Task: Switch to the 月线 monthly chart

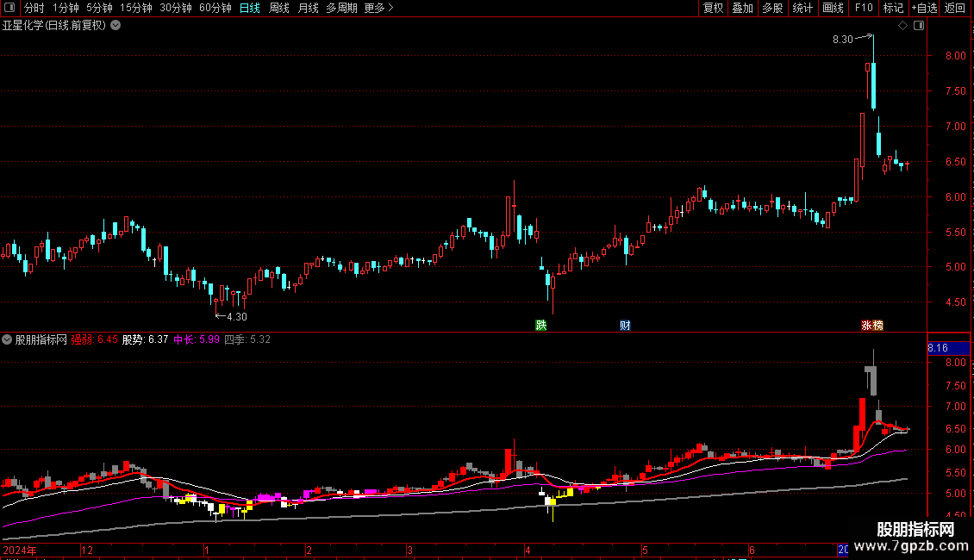Action: coord(308,8)
